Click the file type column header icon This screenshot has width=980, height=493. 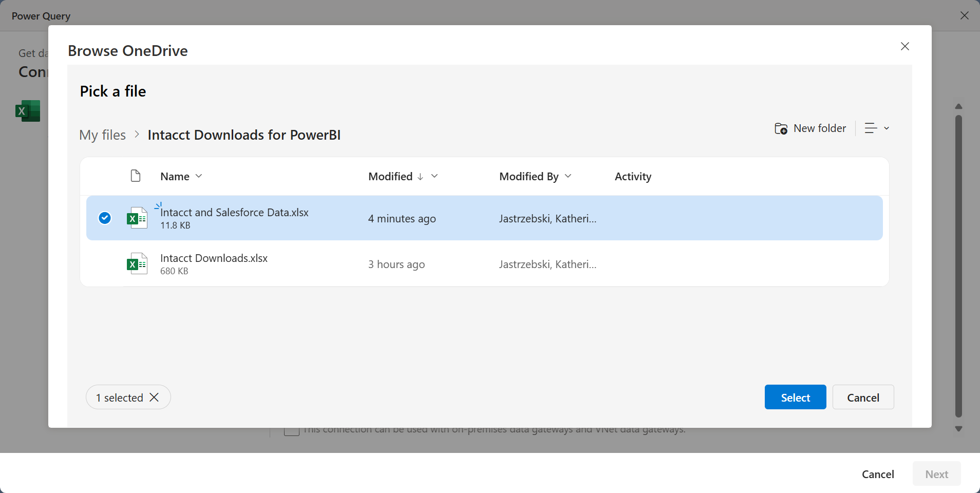[136, 176]
